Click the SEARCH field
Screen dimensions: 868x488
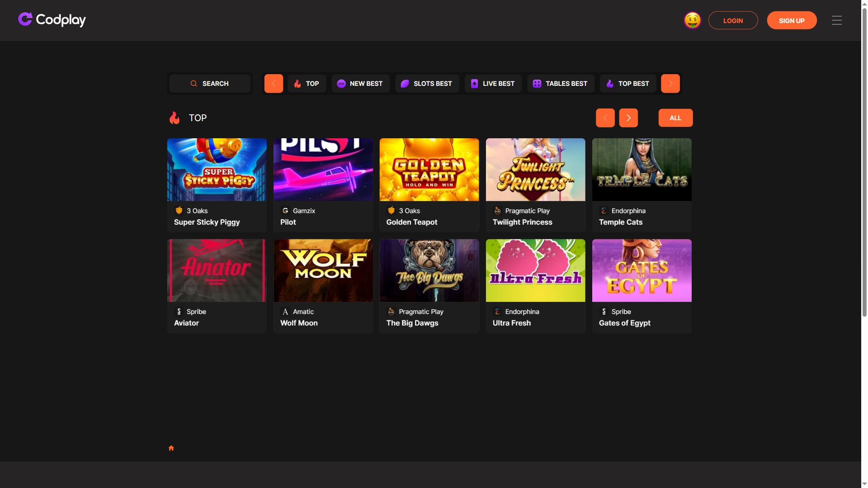(210, 84)
